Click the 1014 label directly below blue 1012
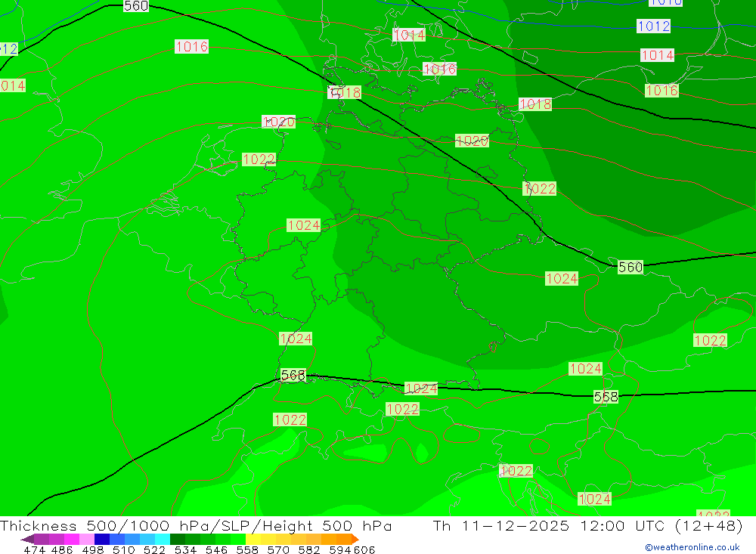 (x=657, y=55)
